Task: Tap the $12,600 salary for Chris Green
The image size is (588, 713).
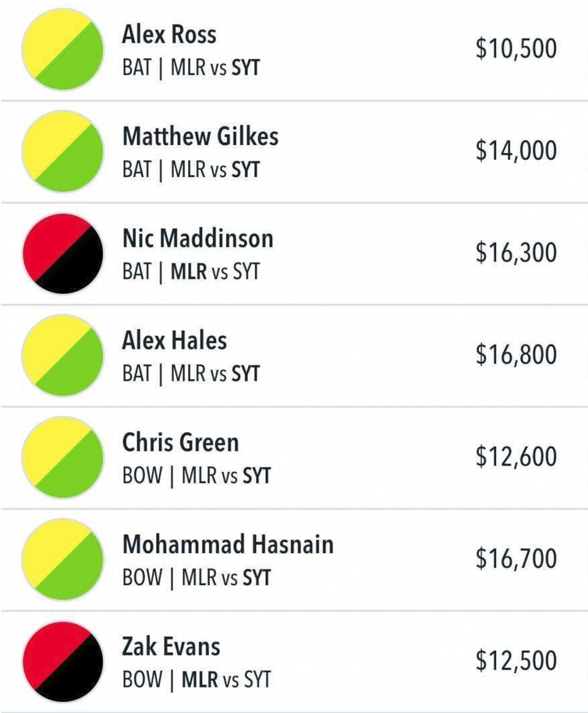Action: [516, 457]
